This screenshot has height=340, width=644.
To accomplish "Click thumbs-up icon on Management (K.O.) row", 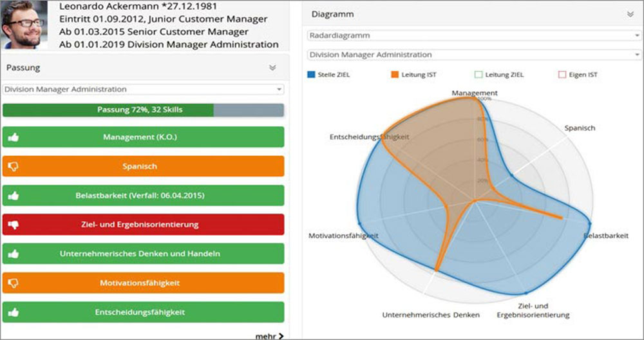I will 13,137.
